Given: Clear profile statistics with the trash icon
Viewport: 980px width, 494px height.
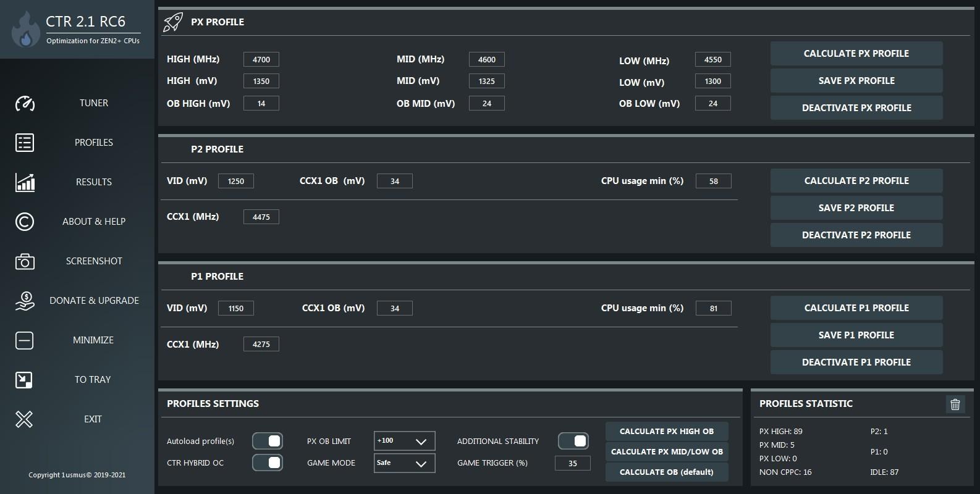Looking at the screenshot, I should click(955, 404).
